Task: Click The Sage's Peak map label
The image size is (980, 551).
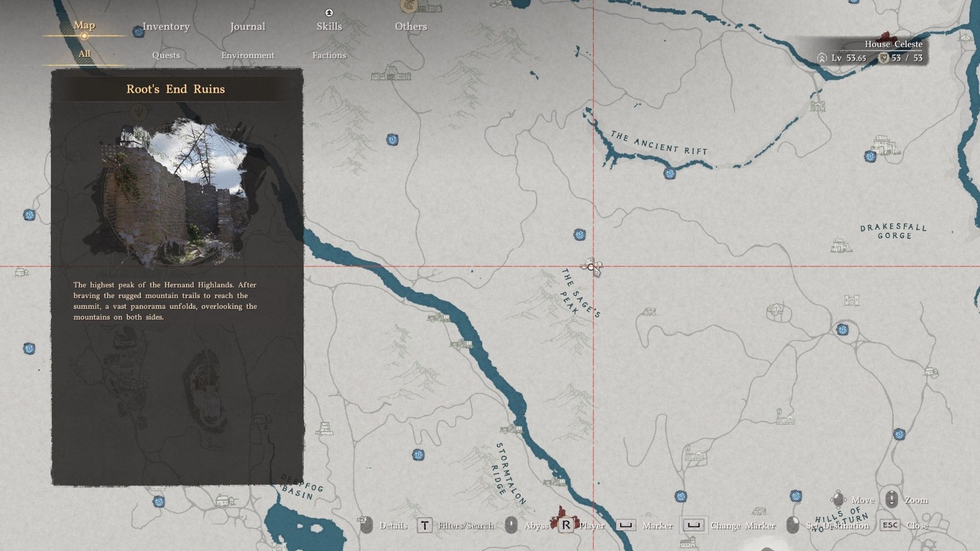Action: coord(581,293)
